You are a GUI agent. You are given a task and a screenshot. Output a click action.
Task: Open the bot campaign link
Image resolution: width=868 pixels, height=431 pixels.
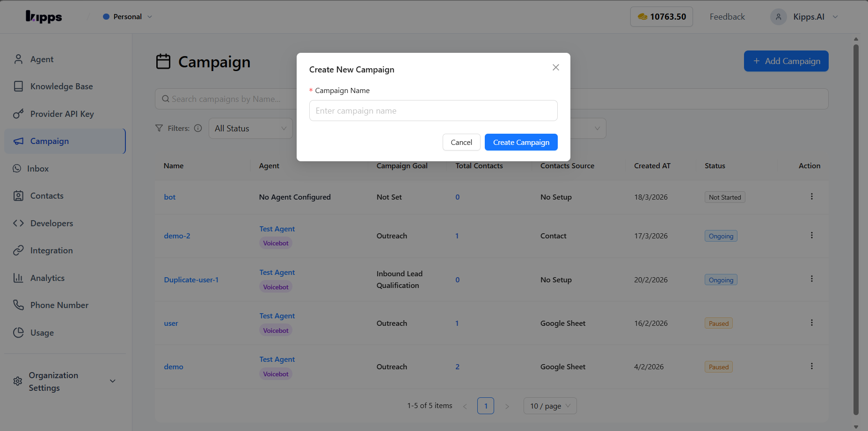(169, 197)
